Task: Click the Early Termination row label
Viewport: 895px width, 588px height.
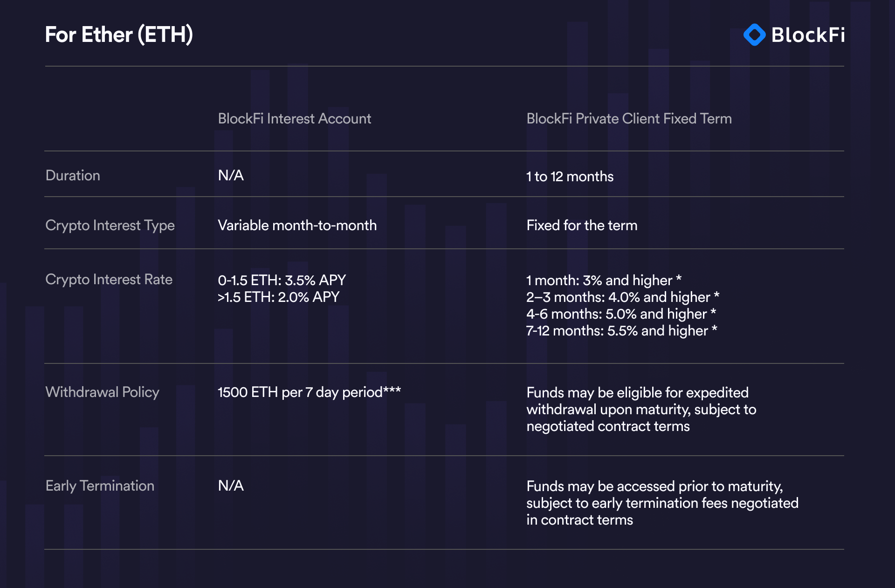Action: click(x=100, y=486)
